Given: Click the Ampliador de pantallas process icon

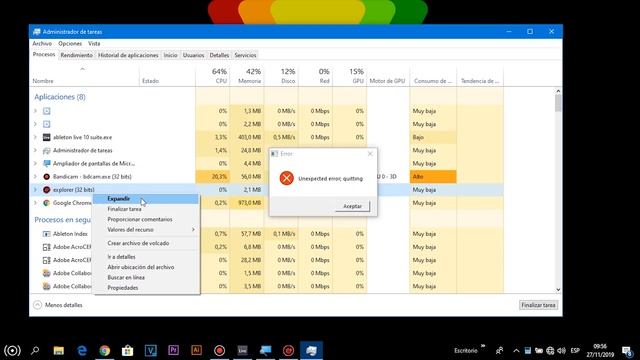Looking at the screenshot, I should point(47,164).
